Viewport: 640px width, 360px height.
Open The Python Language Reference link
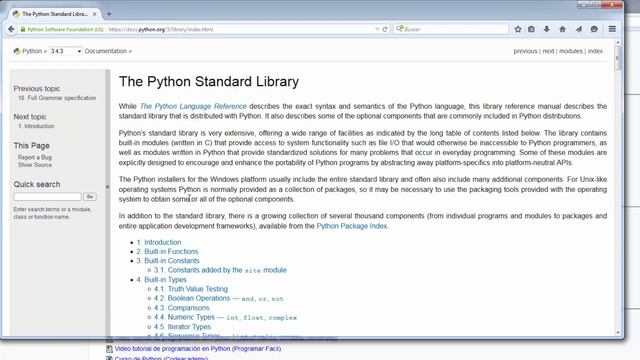193,106
